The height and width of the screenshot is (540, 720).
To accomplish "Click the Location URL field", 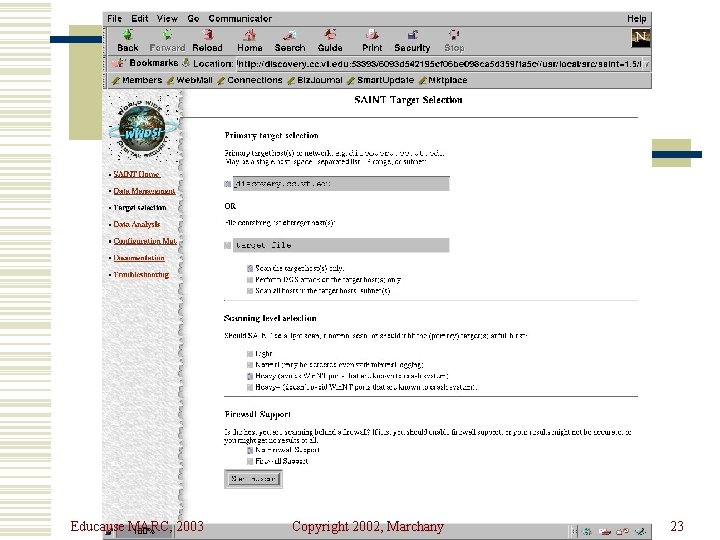I will coord(439,64).
